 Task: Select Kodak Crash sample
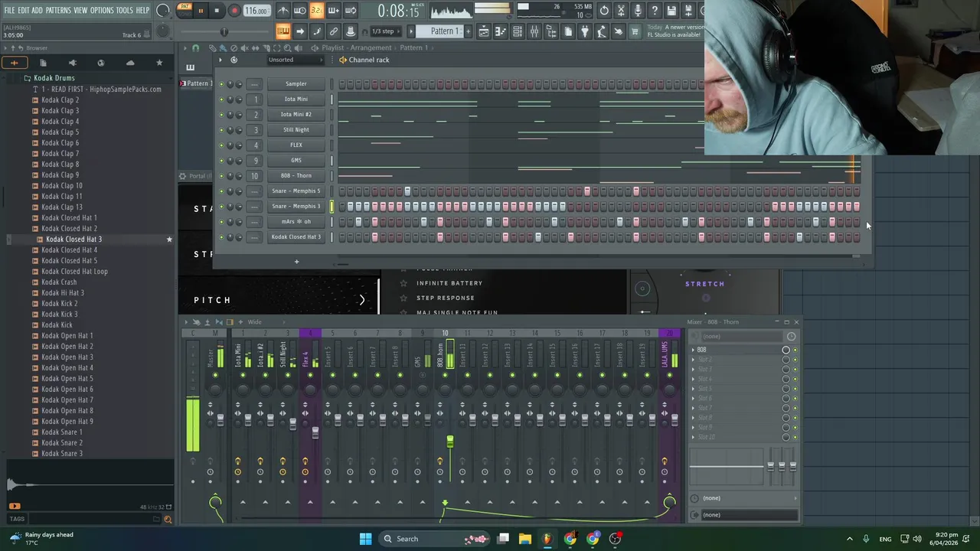tap(58, 282)
